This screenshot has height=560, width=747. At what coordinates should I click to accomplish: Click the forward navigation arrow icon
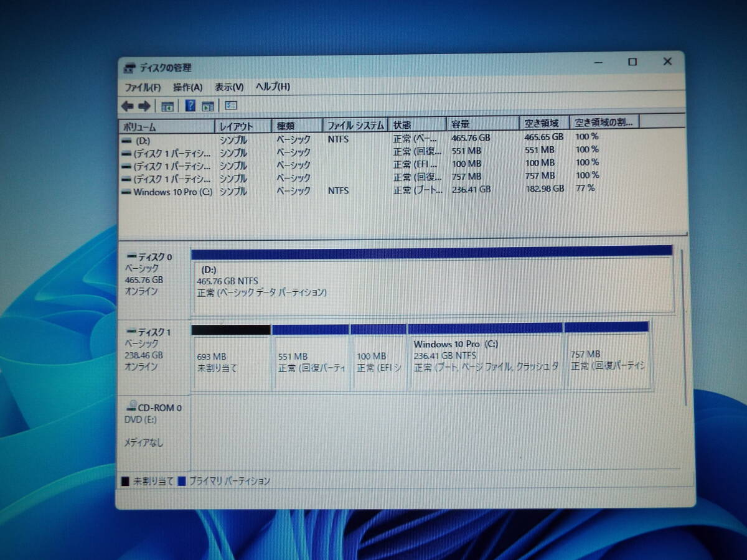(x=144, y=106)
